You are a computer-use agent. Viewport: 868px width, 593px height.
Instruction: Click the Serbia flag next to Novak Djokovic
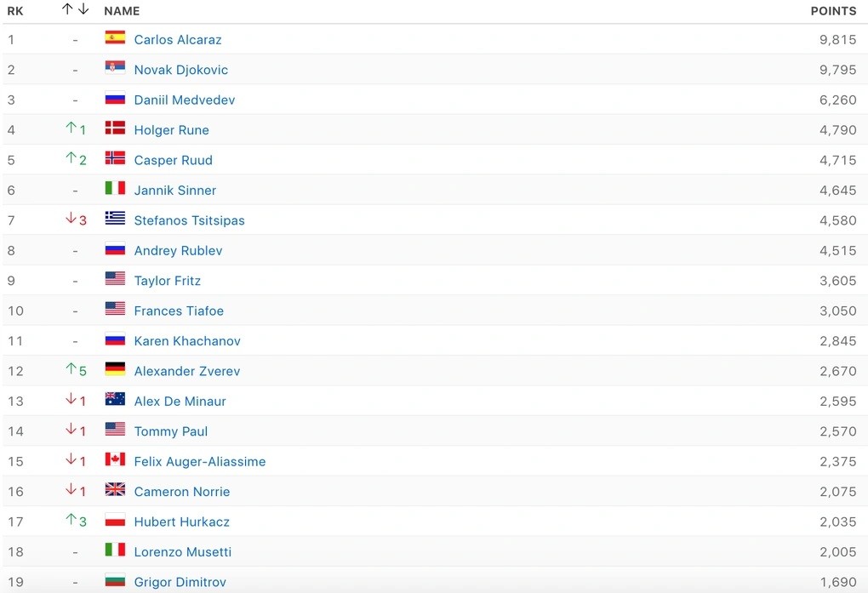pyautogui.click(x=115, y=68)
